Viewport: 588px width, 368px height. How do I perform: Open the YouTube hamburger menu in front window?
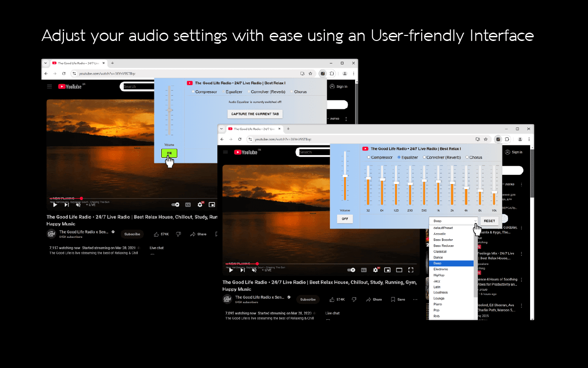[226, 152]
